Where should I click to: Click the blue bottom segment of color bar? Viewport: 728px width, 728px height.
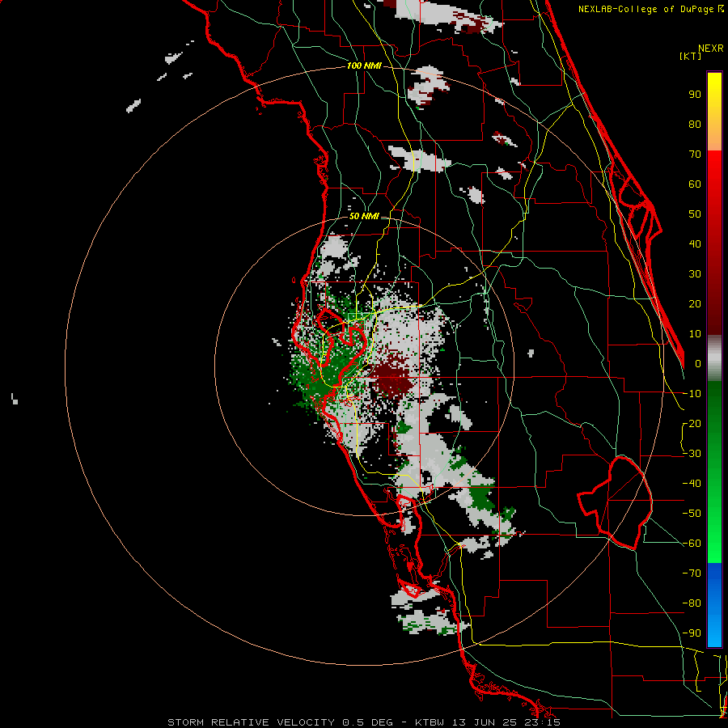coord(714,605)
